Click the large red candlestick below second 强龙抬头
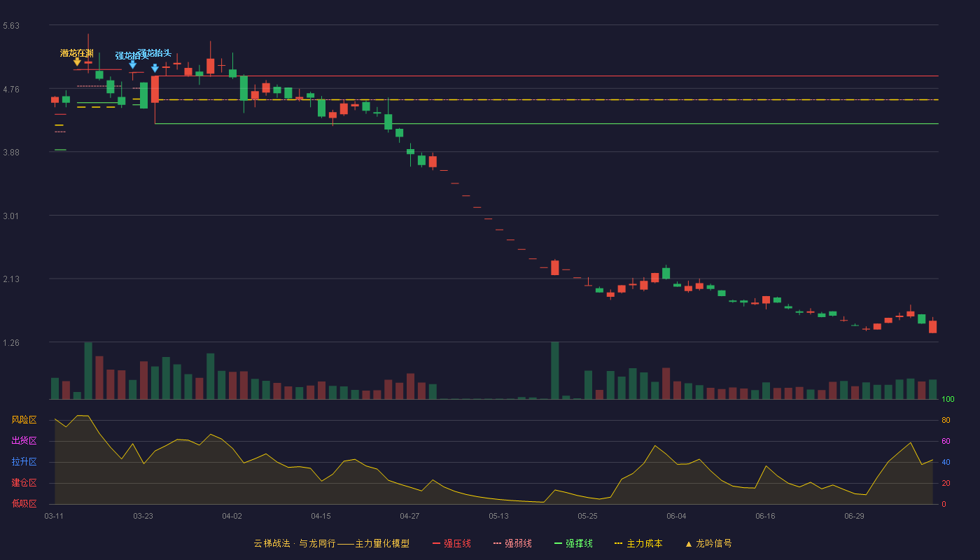The width and height of the screenshot is (980, 560). 155,90
